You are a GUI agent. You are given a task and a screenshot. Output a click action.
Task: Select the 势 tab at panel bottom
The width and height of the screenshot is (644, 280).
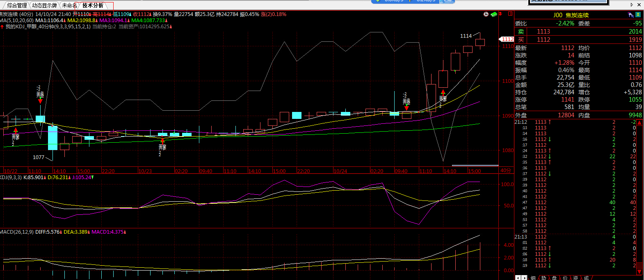(544, 278)
